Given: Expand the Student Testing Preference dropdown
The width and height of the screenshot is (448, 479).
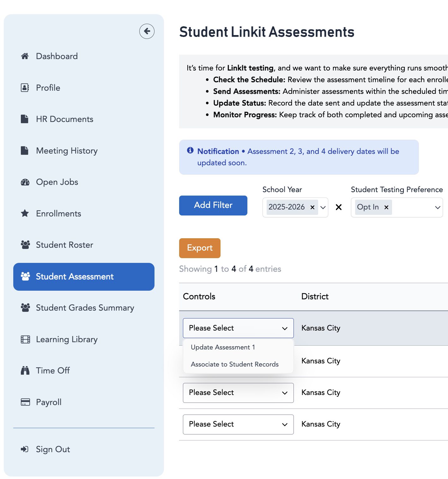Looking at the screenshot, I should coord(438,208).
